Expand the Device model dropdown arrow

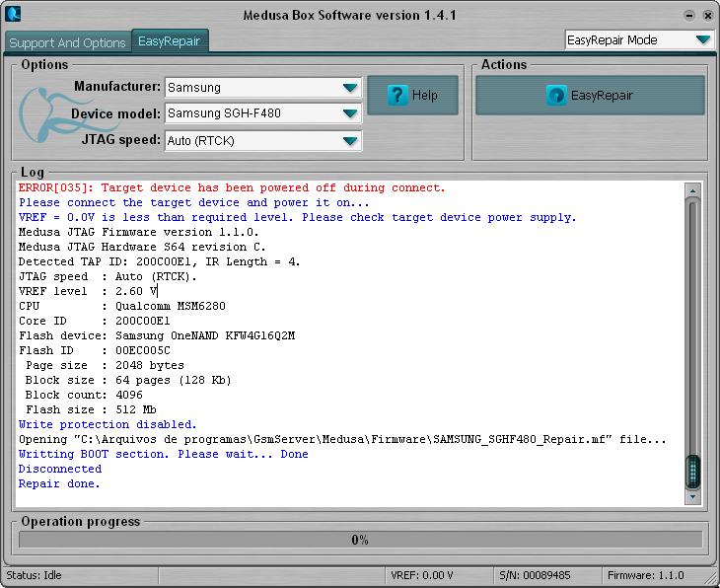point(350,113)
